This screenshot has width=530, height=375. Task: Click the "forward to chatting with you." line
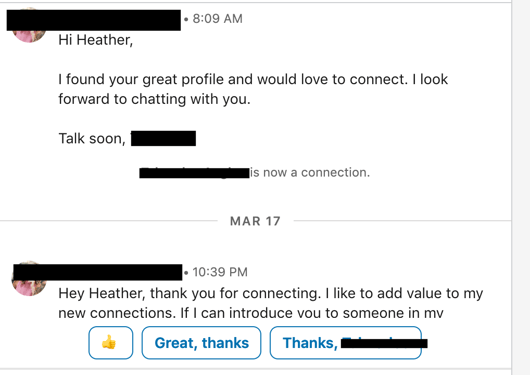coord(154,99)
